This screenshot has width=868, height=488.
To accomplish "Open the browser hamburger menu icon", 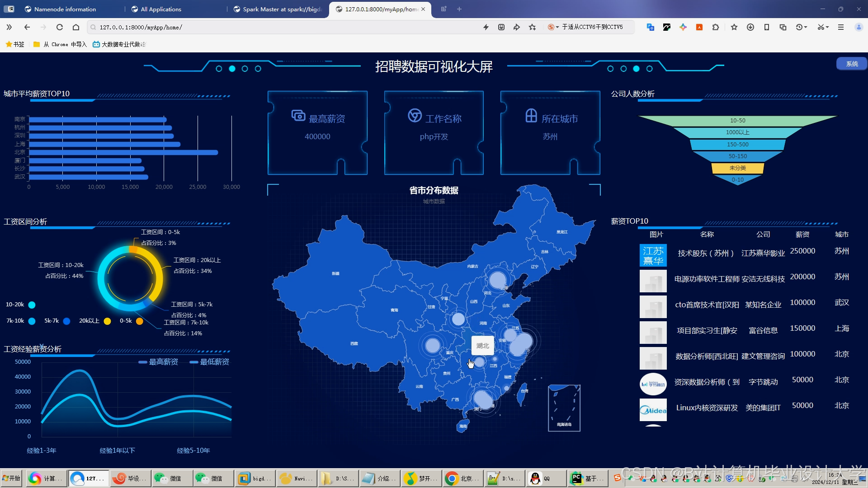I will 840,27.
